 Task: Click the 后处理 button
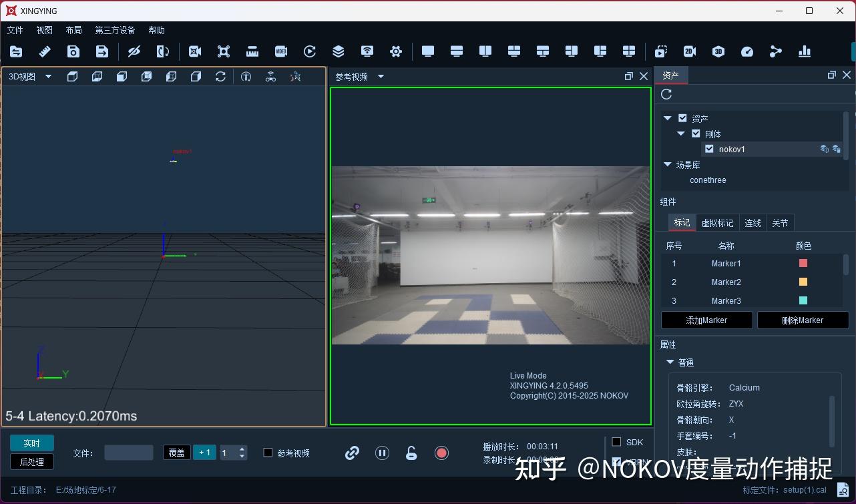[x=31, y=461]
